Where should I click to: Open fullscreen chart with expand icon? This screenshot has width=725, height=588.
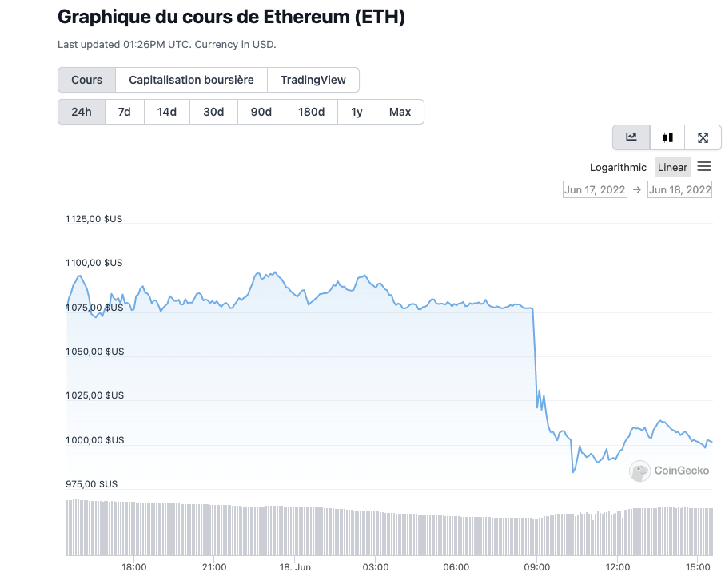coord(703,137)
